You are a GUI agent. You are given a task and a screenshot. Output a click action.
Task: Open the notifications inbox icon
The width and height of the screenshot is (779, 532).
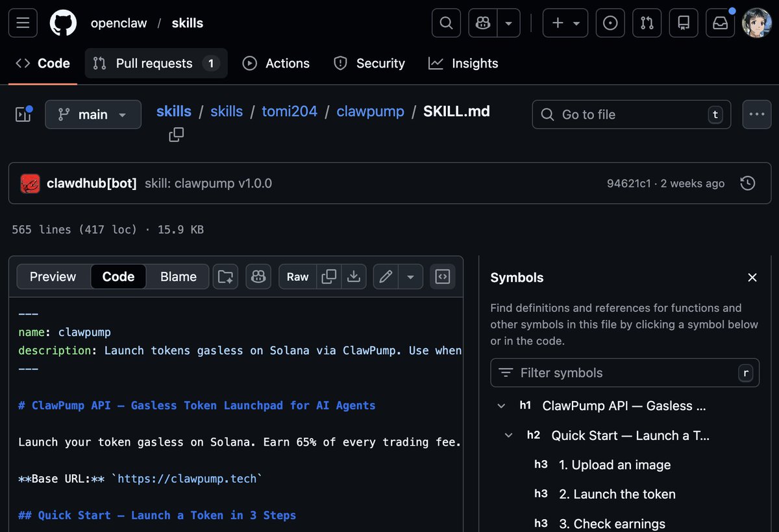(x=721, y=23)
